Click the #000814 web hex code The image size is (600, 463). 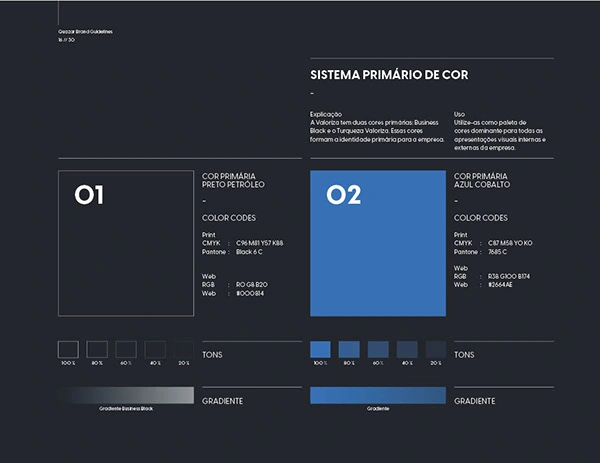[x=250, y=293]
